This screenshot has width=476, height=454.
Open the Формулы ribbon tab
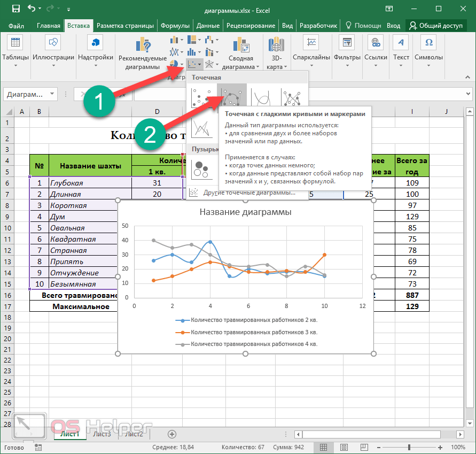tap(175, 26)
